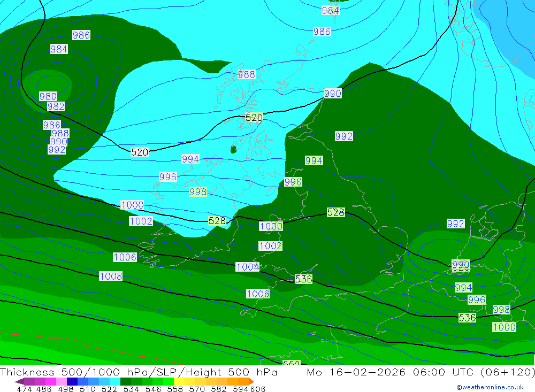
Task: Click legend value 594
Action: [x=241, y=389]
